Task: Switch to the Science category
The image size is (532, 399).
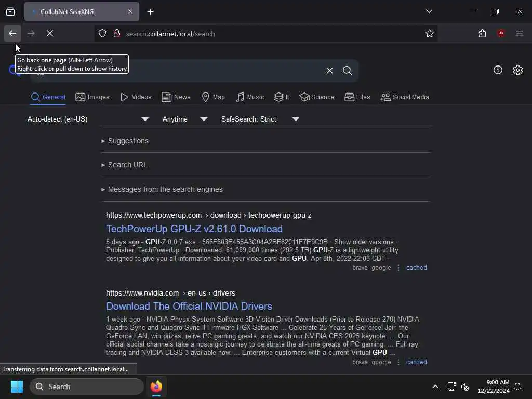Action: click(317, 97)
